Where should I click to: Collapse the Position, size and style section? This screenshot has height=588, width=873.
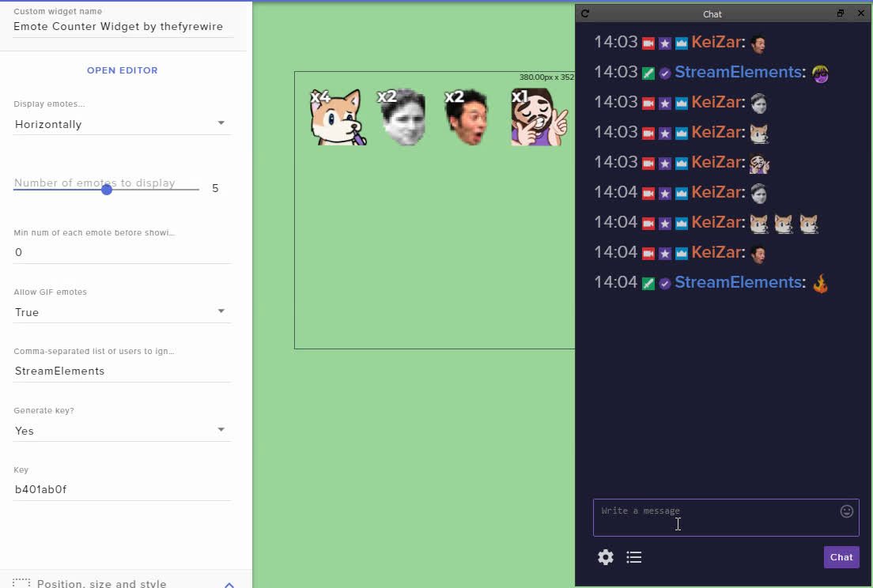click(229, 584)
